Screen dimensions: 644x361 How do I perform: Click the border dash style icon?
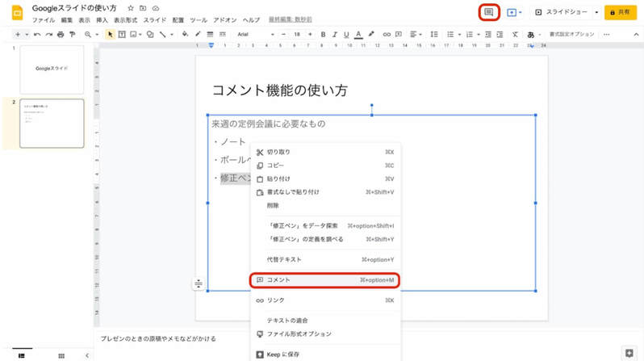point(222,35)
